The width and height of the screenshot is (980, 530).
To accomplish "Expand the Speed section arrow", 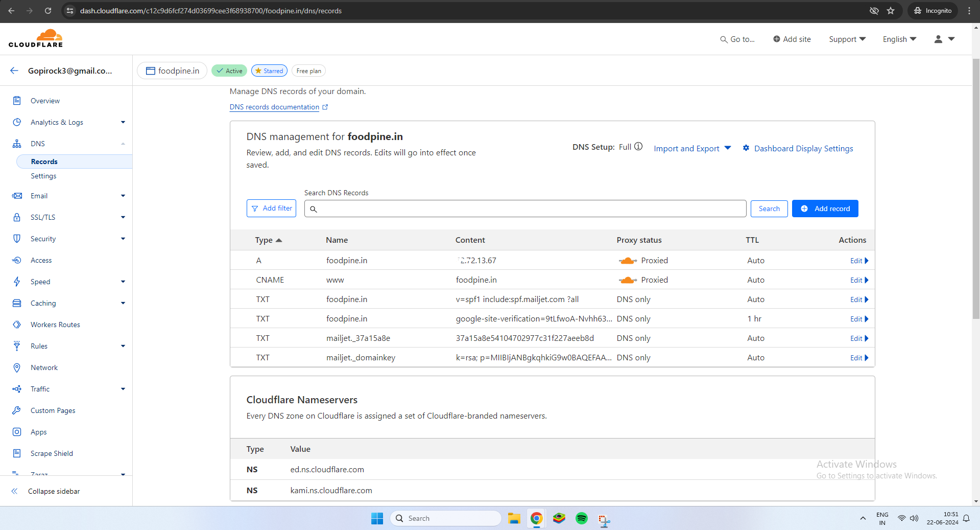I will coord(123,282).
